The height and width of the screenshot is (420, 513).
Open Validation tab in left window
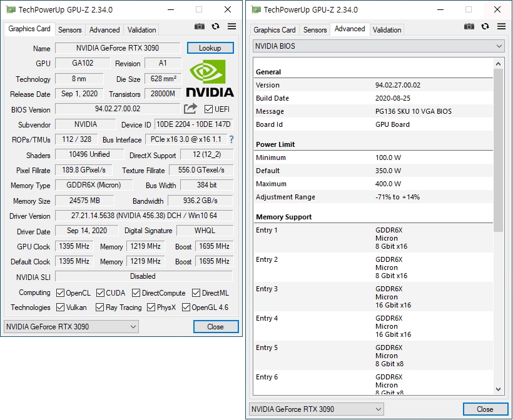pyautogui.click(x=141, y=30)
